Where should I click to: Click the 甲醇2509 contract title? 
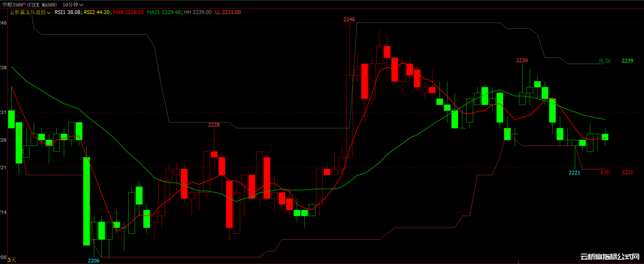(x=13, y=4)
